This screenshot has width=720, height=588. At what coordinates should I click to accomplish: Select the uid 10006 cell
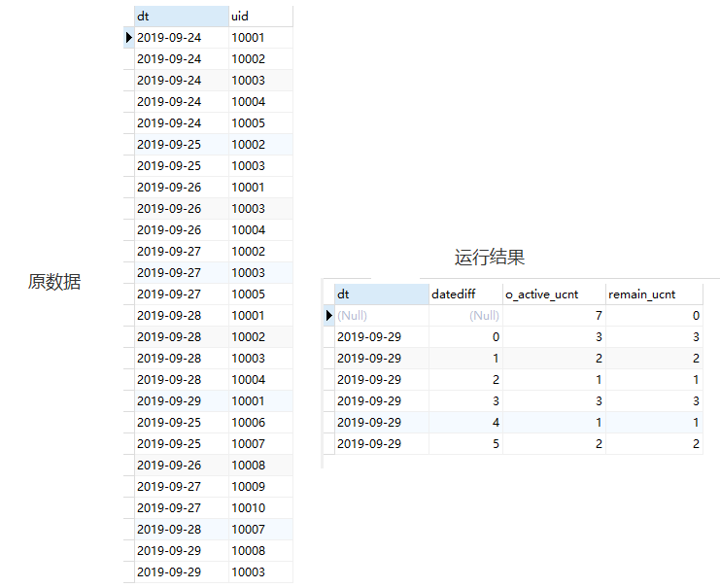point(260,422)
